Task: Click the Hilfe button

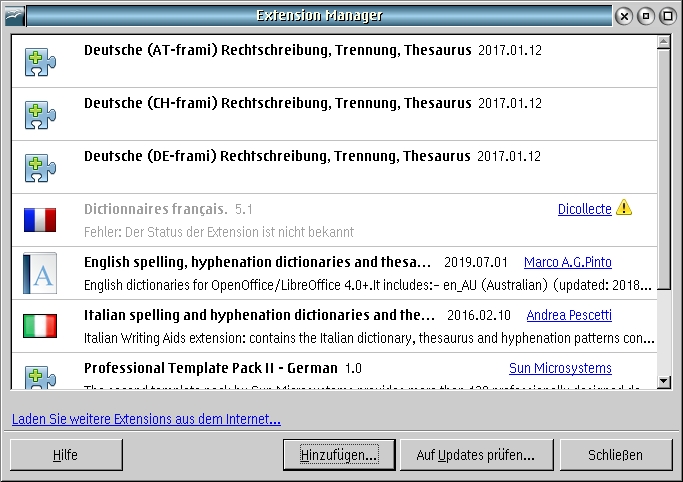Action: (66, 455)
